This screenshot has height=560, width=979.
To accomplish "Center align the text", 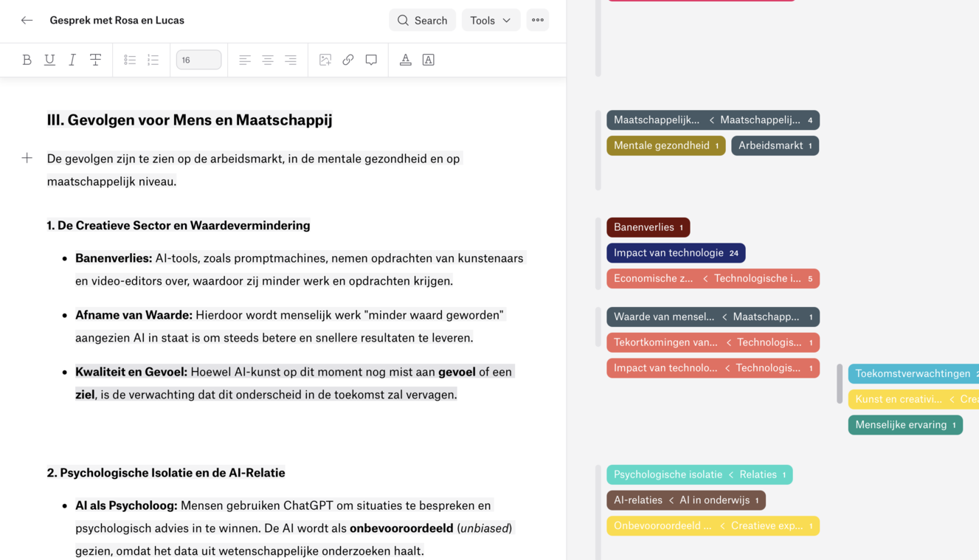I will pyautogui.click(x=268, y=60).
